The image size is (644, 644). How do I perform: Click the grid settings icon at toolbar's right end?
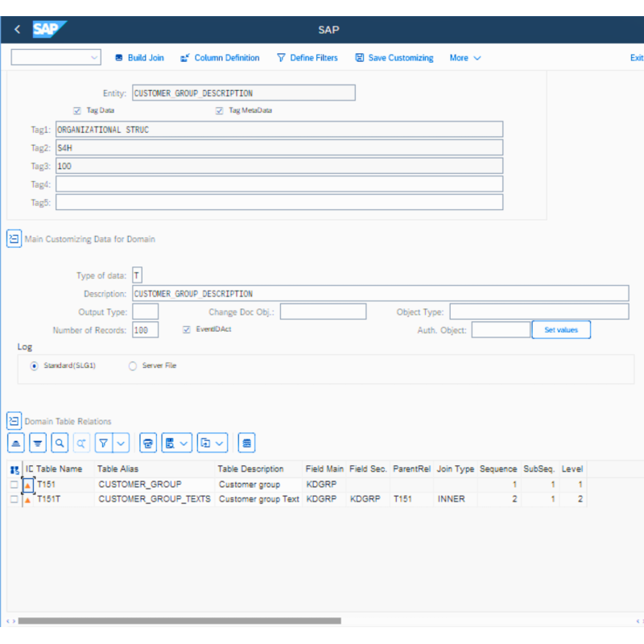(246, 443)
